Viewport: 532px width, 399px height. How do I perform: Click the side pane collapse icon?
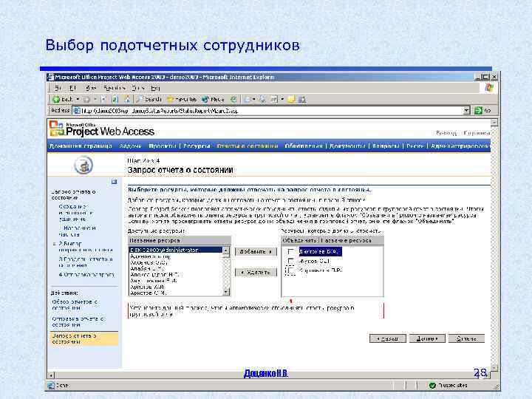pos(115,182)
